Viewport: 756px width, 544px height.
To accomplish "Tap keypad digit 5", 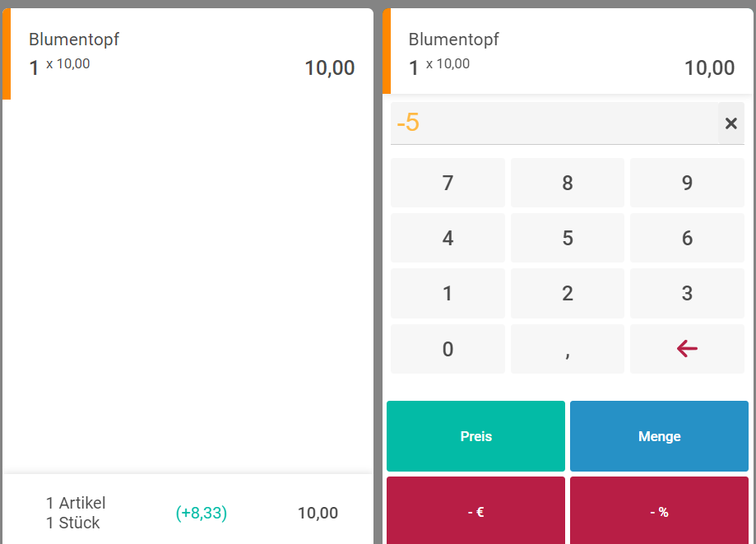I will click(x=568, y=239).
